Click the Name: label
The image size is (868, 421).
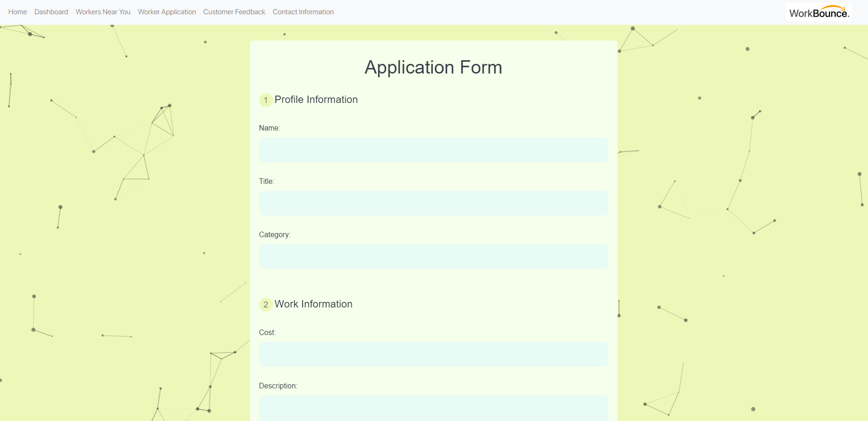[270, 128]
